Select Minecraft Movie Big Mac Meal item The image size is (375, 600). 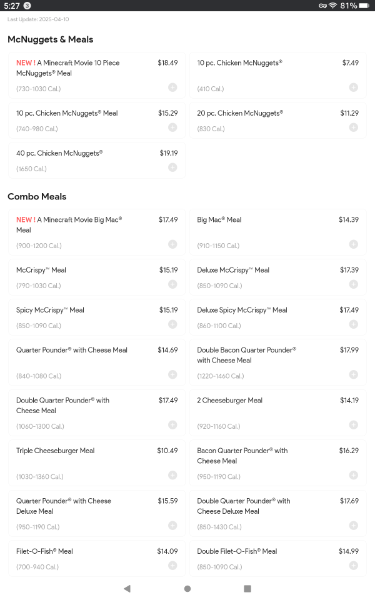pos(97,232)
